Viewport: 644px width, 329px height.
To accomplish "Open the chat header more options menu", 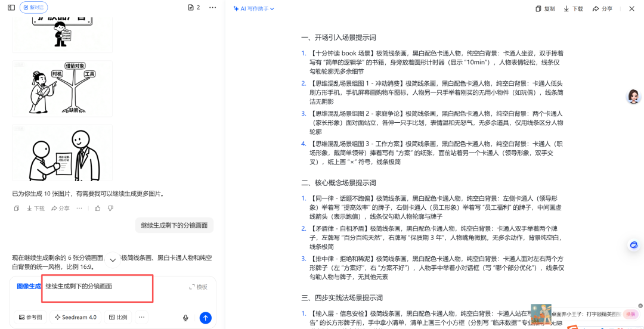I will [212, 7].
